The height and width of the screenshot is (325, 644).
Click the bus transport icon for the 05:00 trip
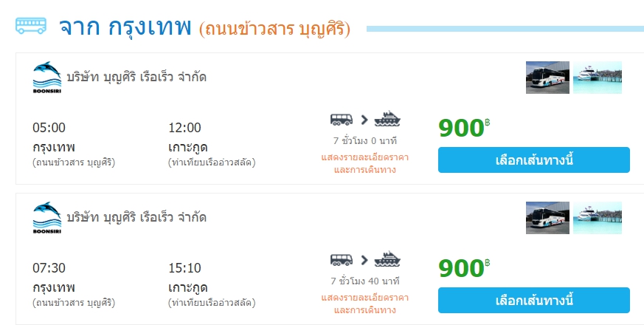[342, 119]
